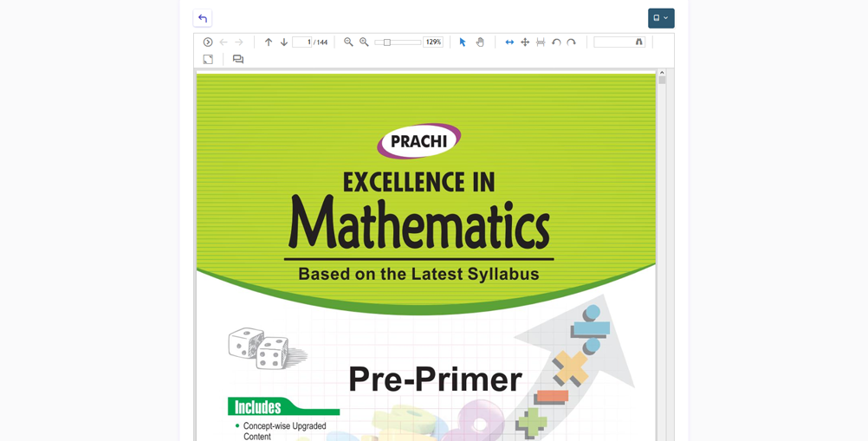Go to previous view with left arrow
The height and width of the screenshot is (441, 868).
[x=223, y=42]
